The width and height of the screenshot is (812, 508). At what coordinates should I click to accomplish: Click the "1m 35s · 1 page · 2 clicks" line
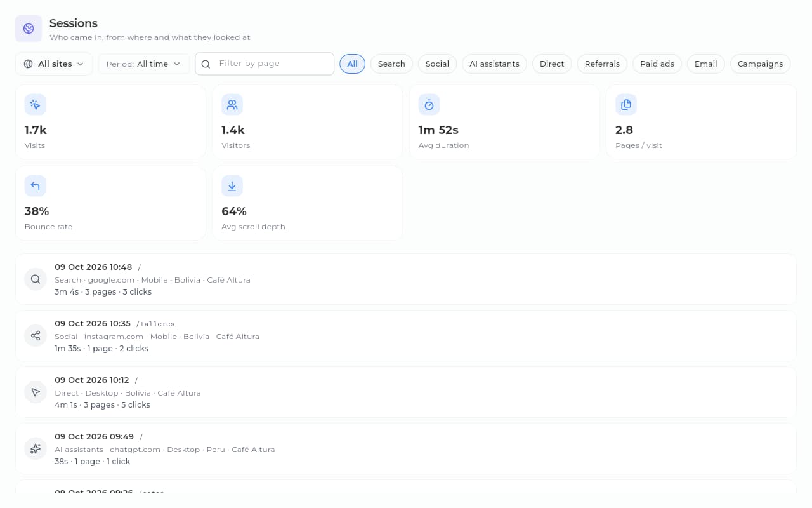(x=101, y=349)
